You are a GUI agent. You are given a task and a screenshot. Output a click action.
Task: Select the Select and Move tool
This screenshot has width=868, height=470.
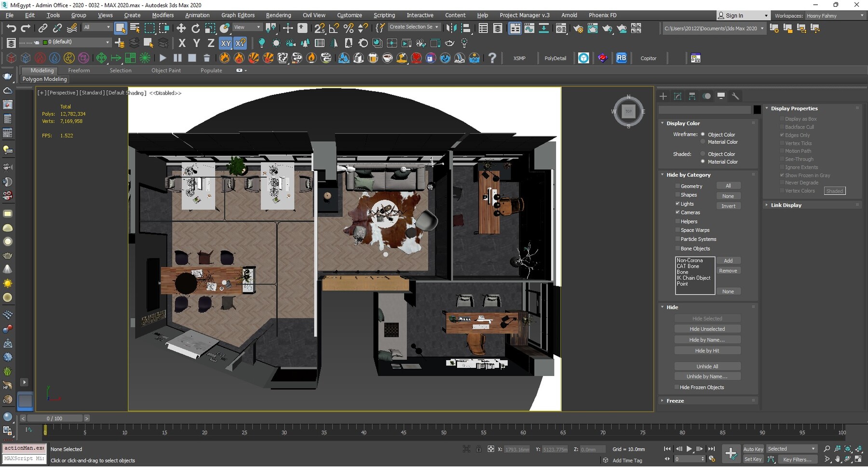[181, 27]
